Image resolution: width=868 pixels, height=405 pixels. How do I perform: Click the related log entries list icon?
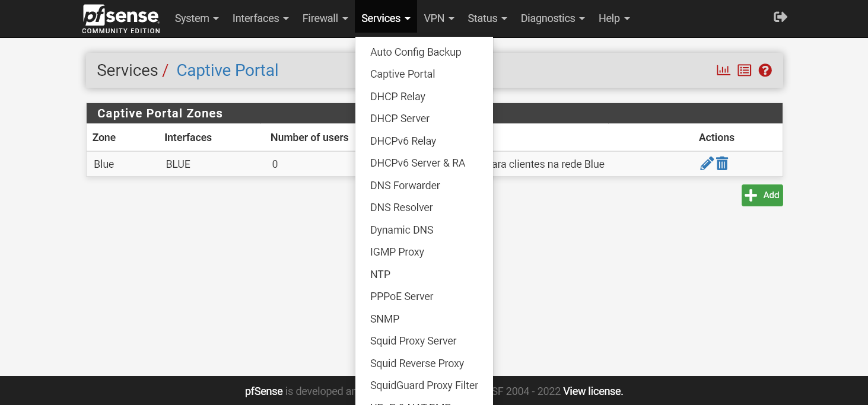pyautogui.click(x=744, y=70)
